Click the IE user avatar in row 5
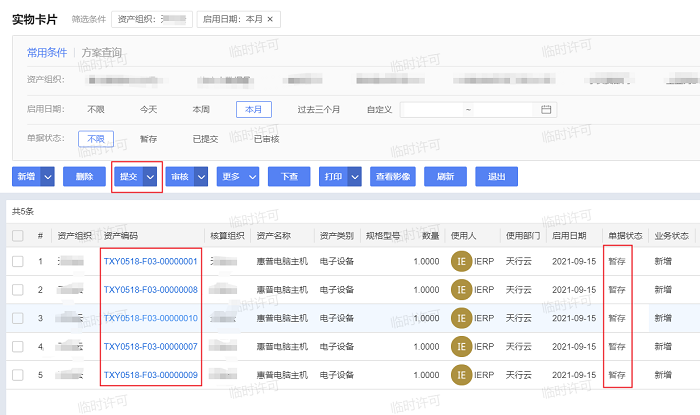 click(x=461, y=374)
